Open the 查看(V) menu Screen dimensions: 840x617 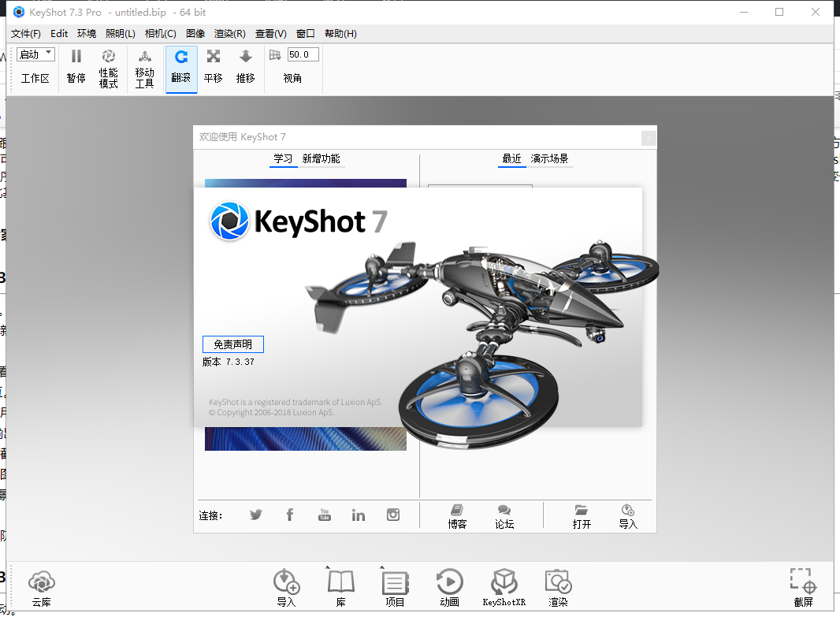(x=270, y=34)
